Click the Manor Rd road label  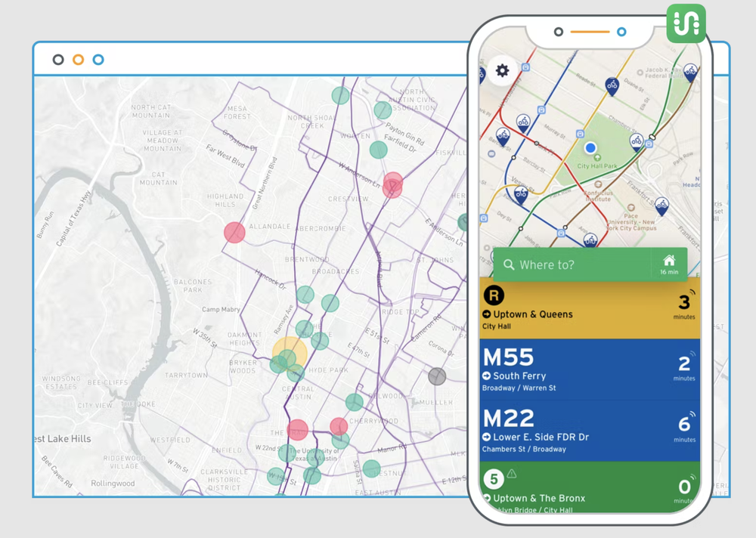pos(392,449)
